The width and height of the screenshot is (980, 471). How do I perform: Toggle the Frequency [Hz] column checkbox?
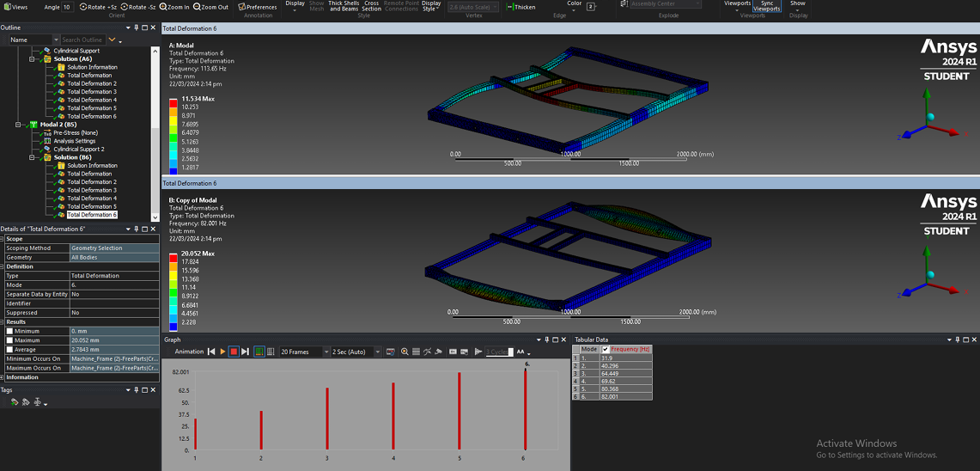[x=606, y=350]
